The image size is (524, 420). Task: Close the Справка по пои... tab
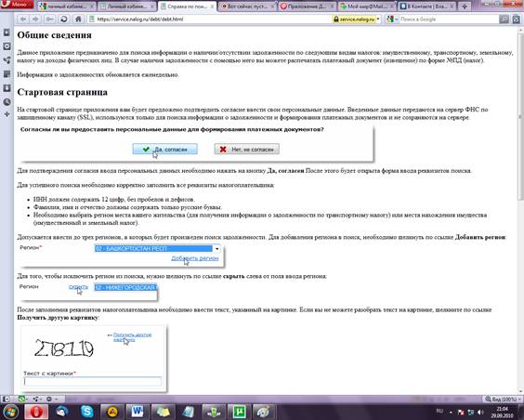coord(212,7)
